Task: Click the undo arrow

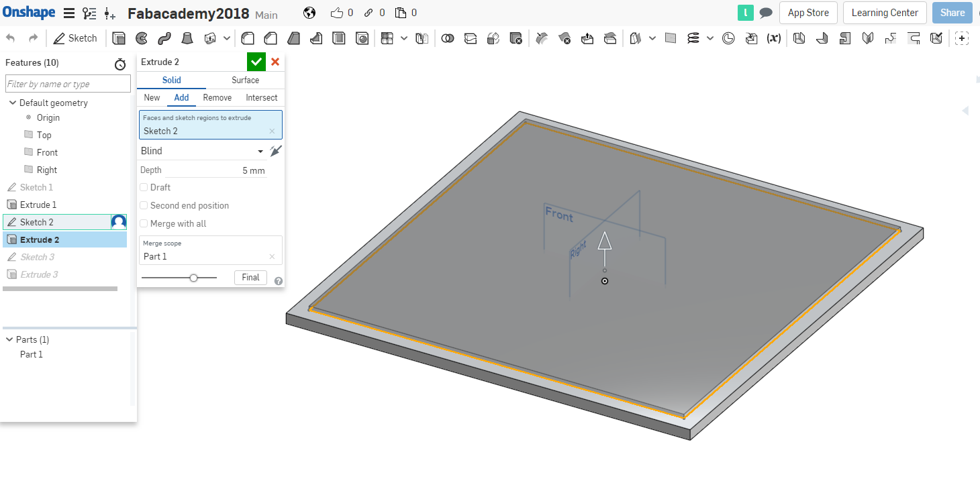Action: pos(11,38)
